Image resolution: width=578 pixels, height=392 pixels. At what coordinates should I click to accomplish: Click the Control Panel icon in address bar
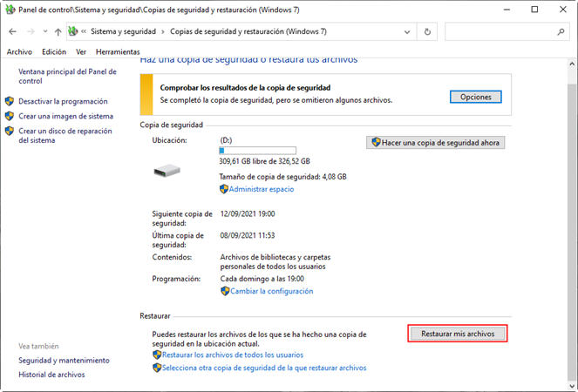coord(73,31)
